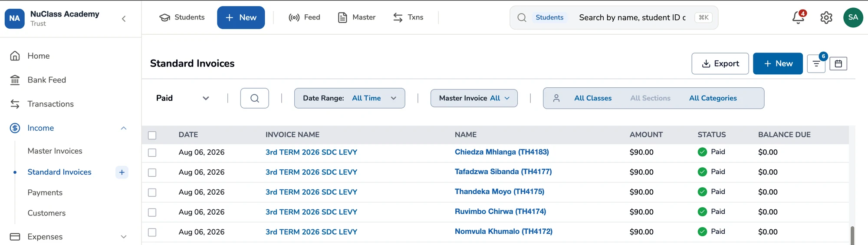Go to Master Invoices in sidebar
868x245 pixels.
click(55, 151)
